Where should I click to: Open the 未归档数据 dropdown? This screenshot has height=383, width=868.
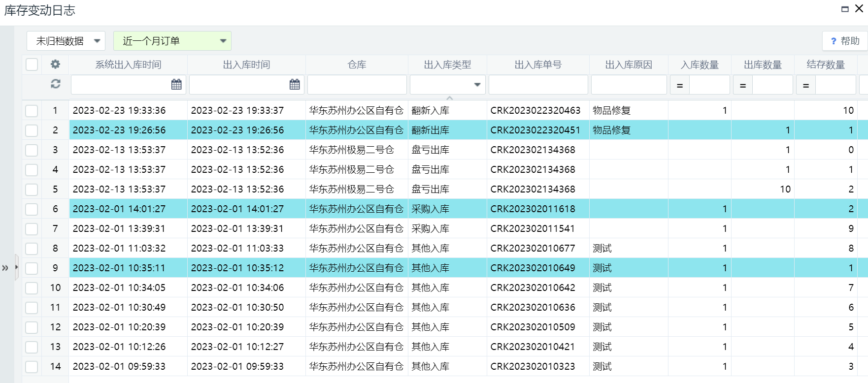coord(66,41)
